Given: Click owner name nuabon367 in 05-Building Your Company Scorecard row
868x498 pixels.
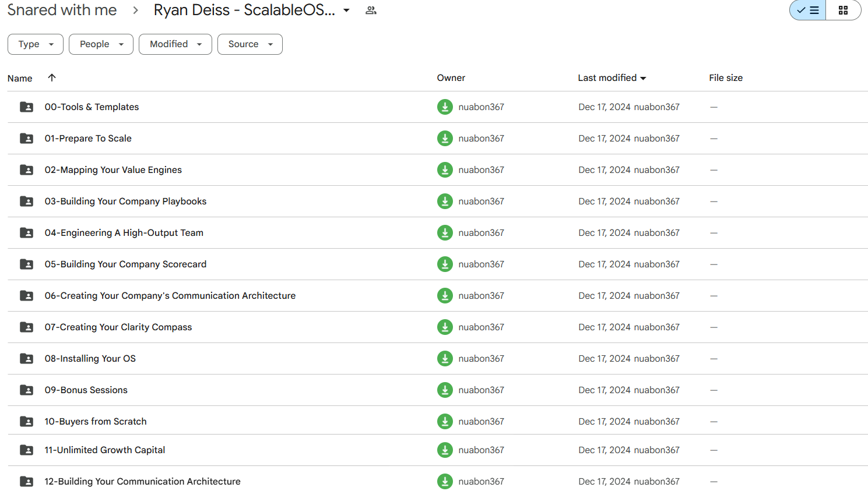Looking at the screenshot, I should click(x=482, y=264).
